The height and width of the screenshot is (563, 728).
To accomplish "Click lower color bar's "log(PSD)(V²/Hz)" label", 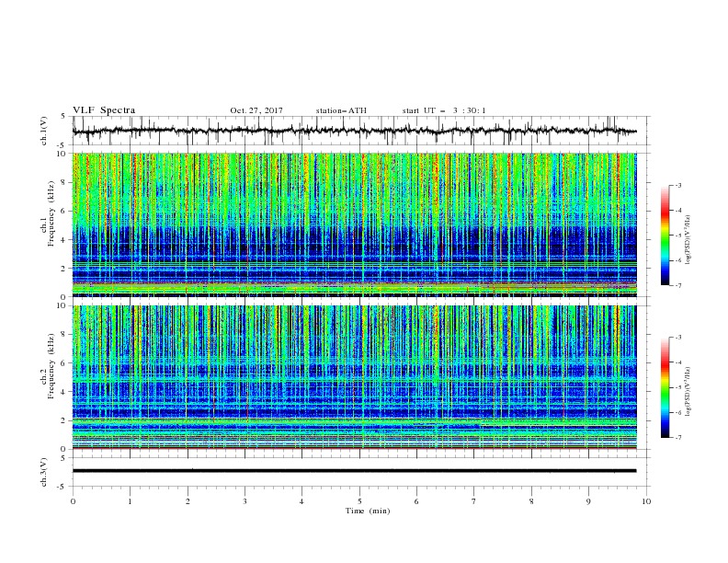I will tap(688, 392).
